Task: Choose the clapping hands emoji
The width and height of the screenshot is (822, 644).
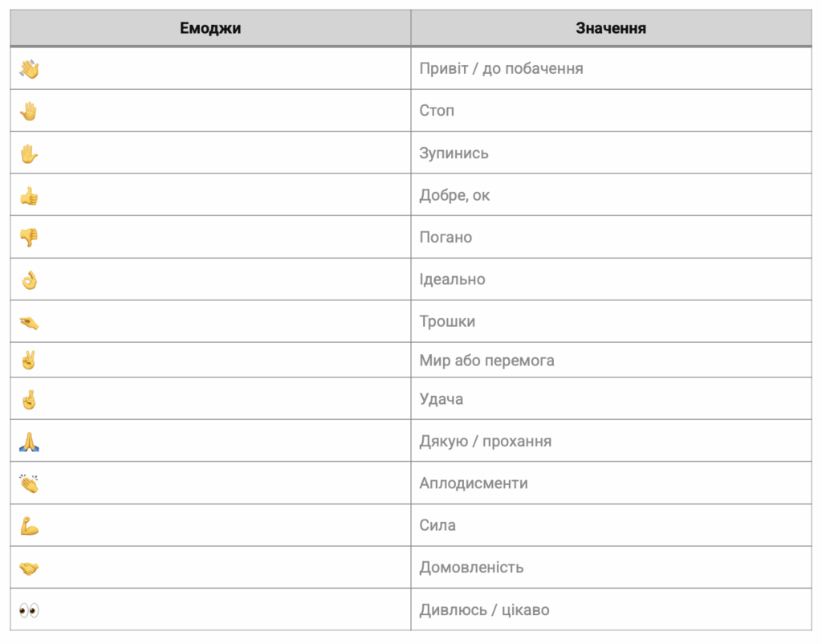Action: pyautogui.click(x=29, y=483)
